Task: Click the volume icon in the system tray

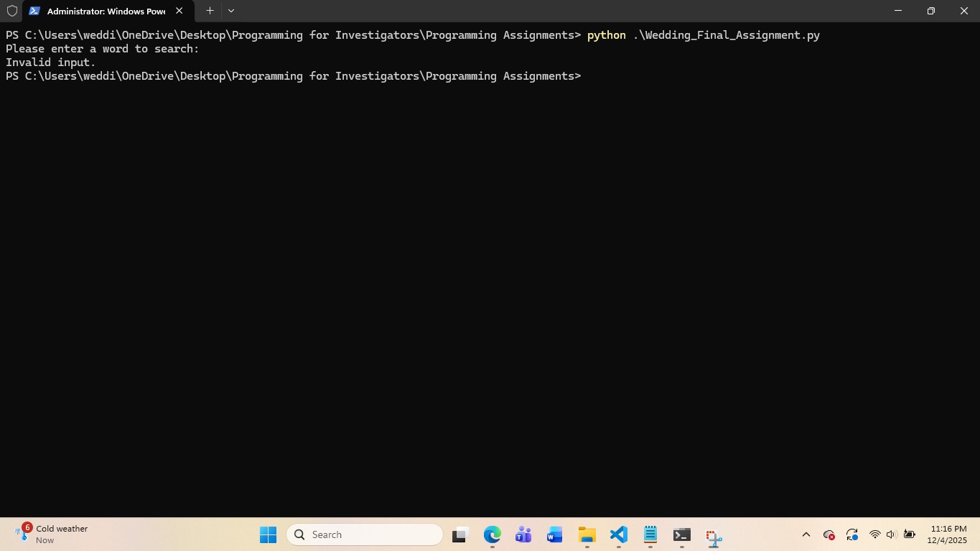Action: coord(891,534)
